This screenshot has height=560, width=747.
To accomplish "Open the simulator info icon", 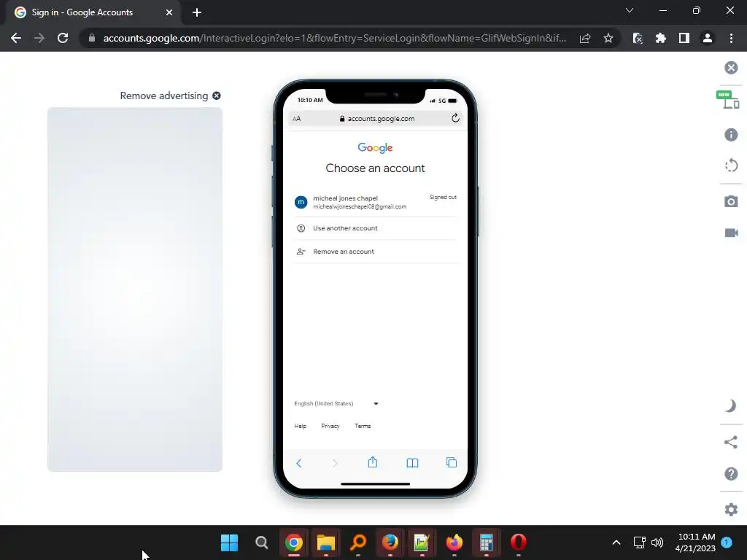I will [731, 135].
